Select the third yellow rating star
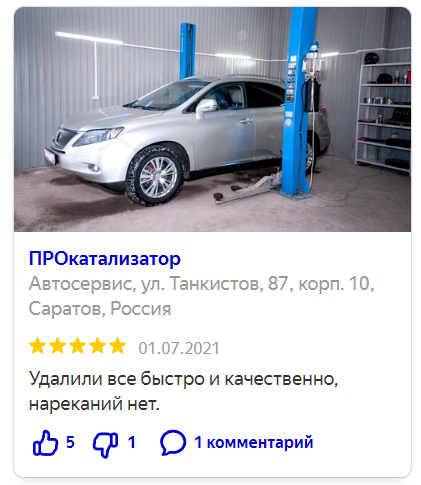Screen dimensions: 421x485 pos(77,346)
